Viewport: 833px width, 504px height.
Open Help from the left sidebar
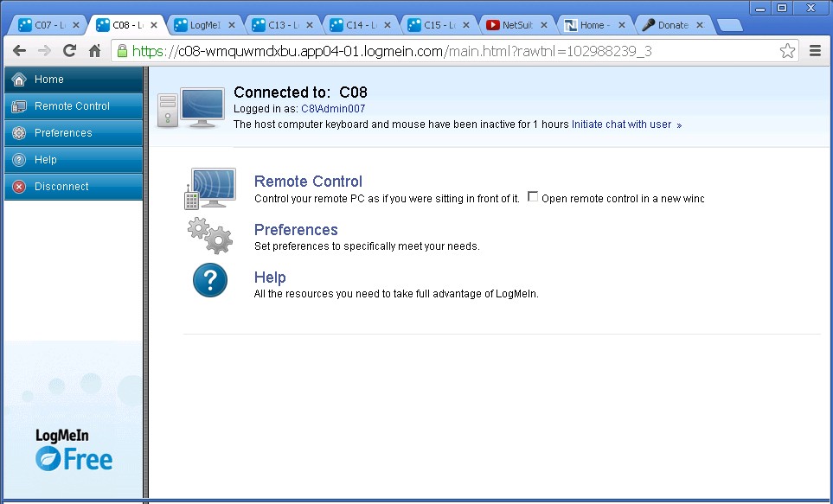click(74, 160)
